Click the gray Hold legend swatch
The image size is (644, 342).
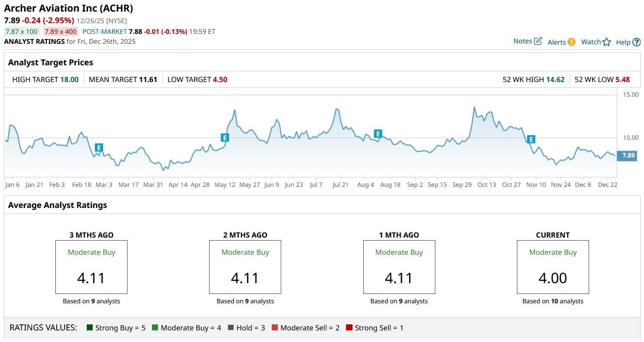[x=231, y=328]
